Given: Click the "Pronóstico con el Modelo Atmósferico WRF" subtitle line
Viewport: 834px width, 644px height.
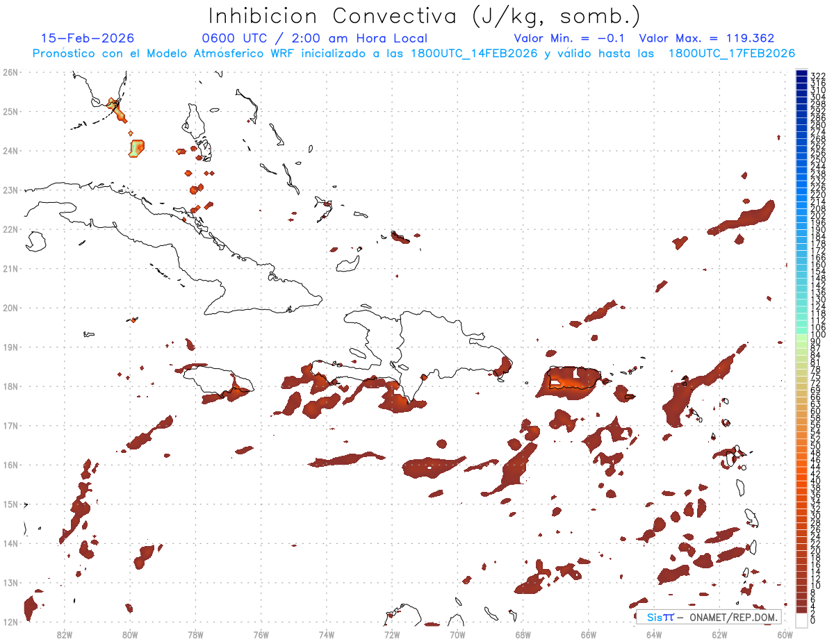Looking at the screenshot, I should (x=414, y=53).
